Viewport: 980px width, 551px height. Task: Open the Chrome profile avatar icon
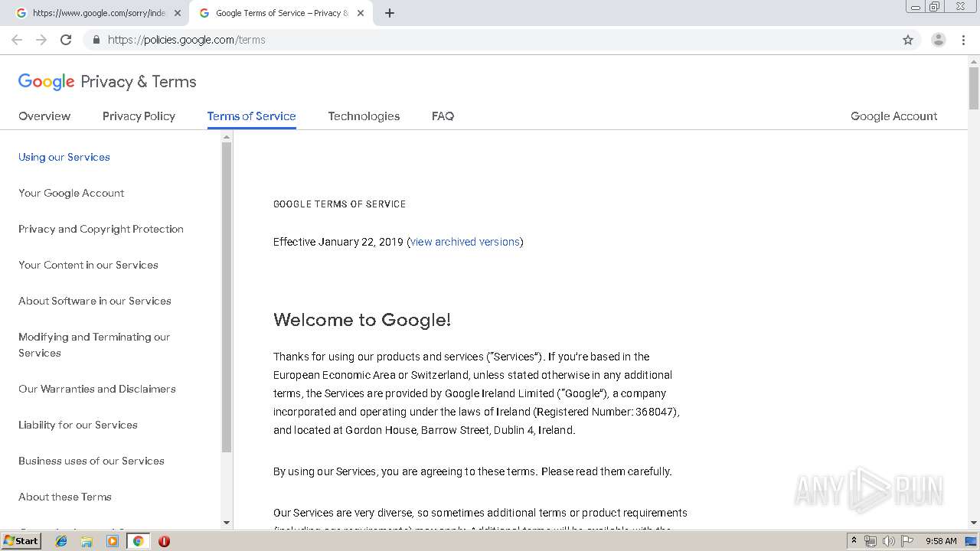coord(939,40)
